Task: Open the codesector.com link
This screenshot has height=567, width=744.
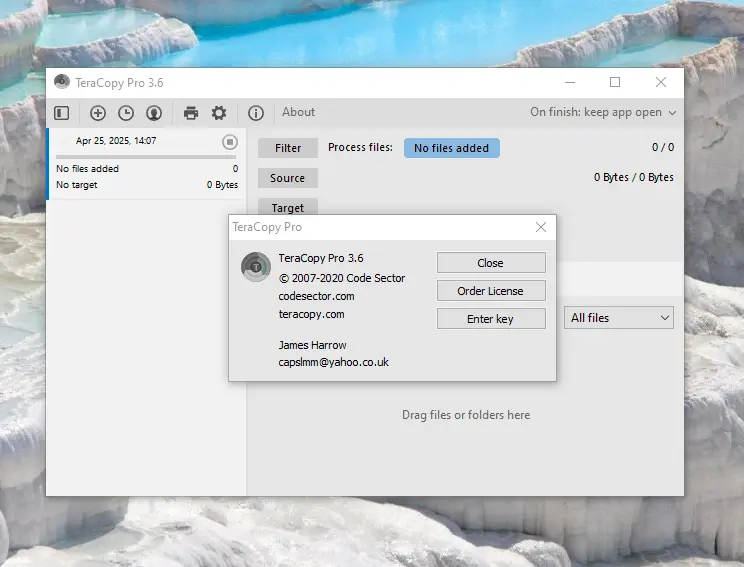Action: [316, 296]
